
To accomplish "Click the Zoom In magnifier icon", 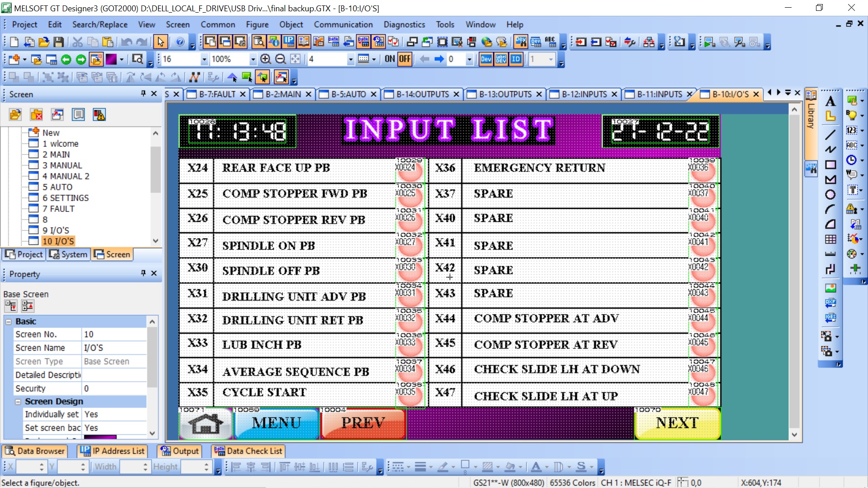I will (x=266, y=59).
